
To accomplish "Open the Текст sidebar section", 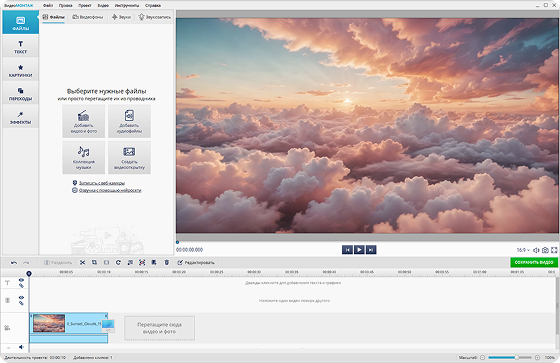I will coord(20,46).
